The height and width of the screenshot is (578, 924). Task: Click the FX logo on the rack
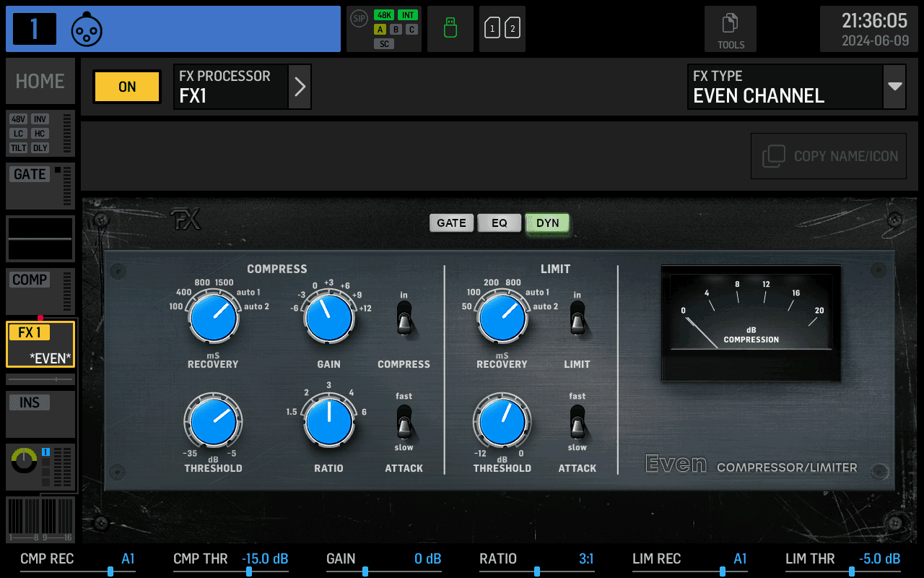tap(186, 220)
